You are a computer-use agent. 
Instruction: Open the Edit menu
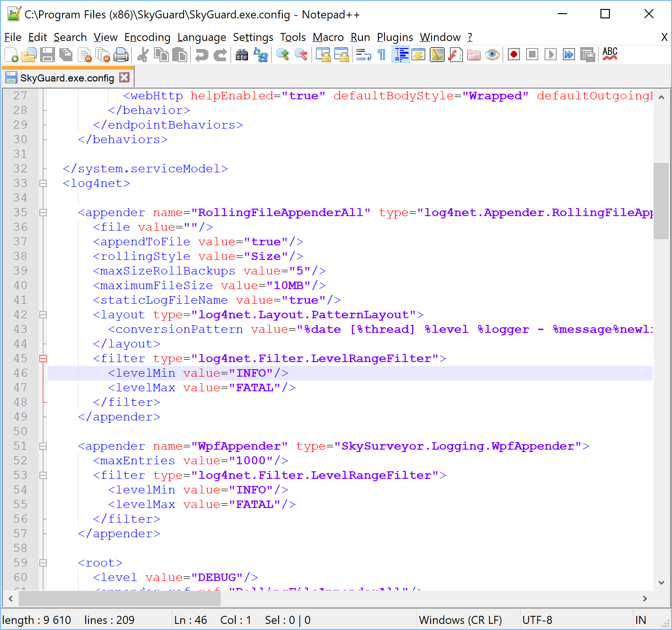click(38, 37)
